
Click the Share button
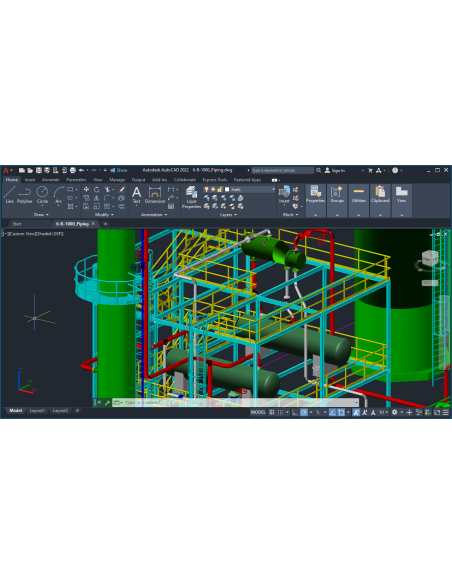click(119, 170)
